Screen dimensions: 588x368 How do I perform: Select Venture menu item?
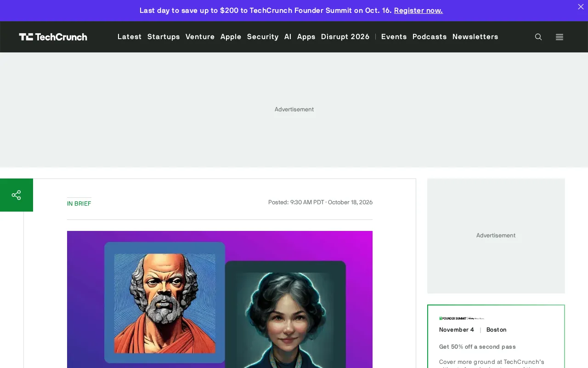pos(200,37)
